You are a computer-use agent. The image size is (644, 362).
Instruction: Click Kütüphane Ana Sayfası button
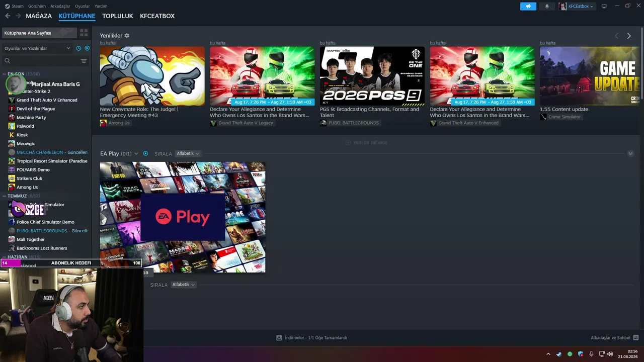coord(40,33)
